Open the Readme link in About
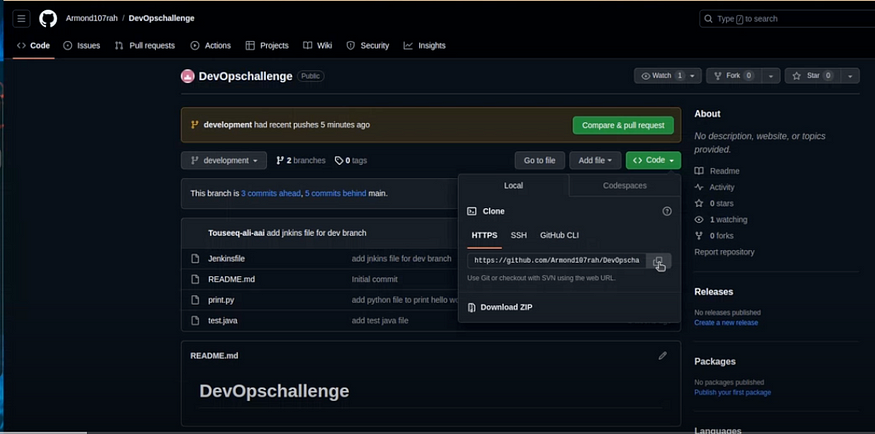Image resolution: width=875 pixels, height=434 pixels. (x=717, y=171)
